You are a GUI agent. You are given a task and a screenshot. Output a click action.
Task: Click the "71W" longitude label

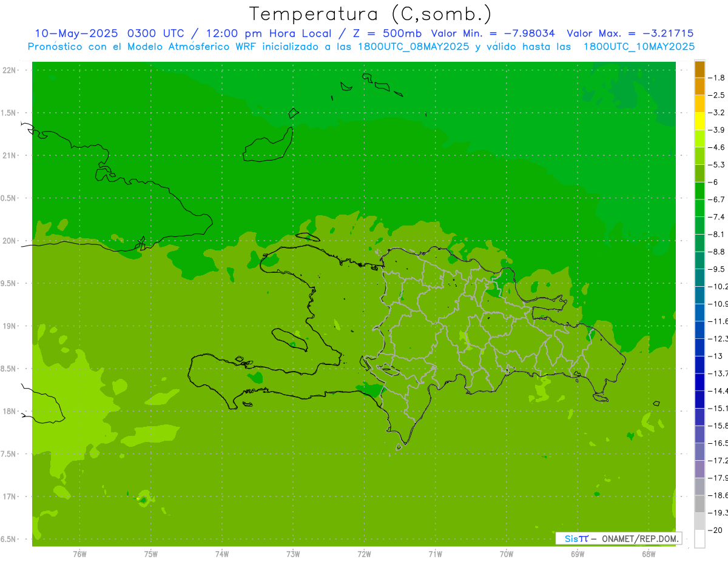(435, 554)
